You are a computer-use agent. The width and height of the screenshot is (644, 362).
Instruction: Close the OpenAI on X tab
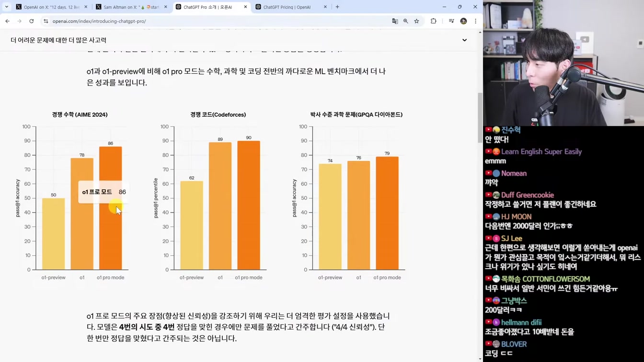pos(86,7)
